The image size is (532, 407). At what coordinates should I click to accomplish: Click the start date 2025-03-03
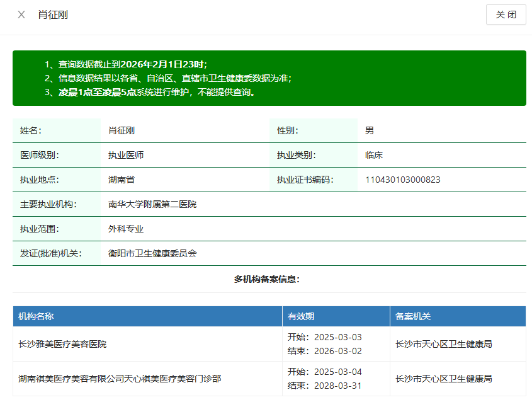337,337
